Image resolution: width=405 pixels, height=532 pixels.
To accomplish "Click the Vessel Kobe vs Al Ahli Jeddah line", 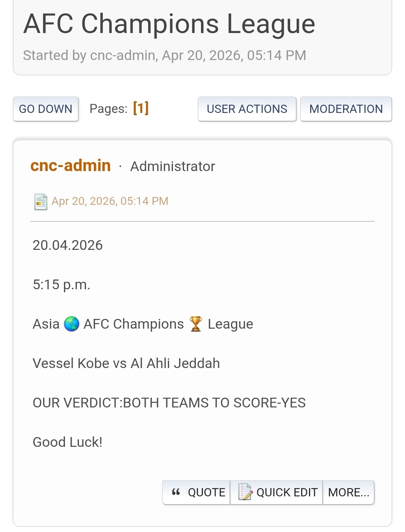I will [x=126, y=363].
